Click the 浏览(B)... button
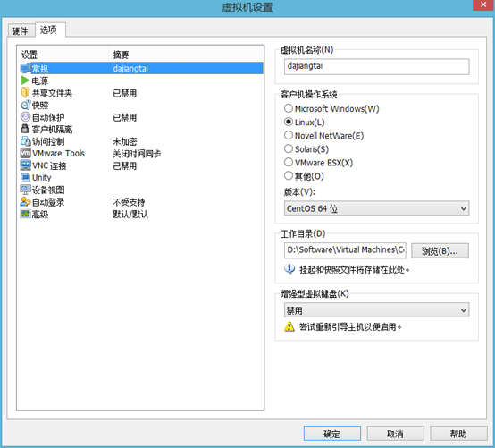 click(x=440, y=251)
